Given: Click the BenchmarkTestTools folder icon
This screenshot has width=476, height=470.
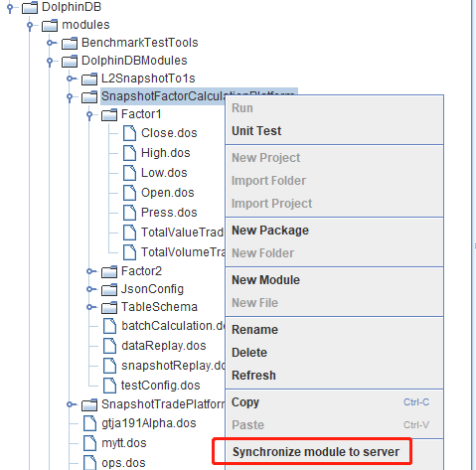Looking at the screenshot, I should [x=70, y=43].
